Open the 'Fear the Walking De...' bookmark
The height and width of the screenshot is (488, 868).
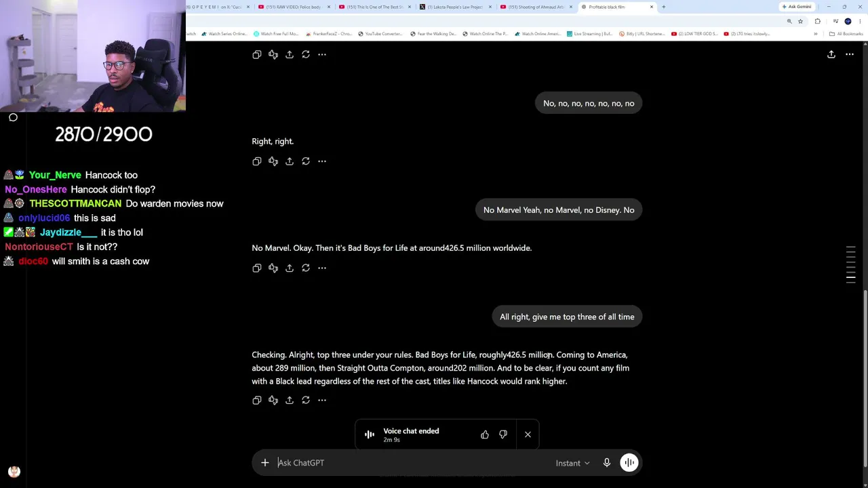[x=433, y=34]
